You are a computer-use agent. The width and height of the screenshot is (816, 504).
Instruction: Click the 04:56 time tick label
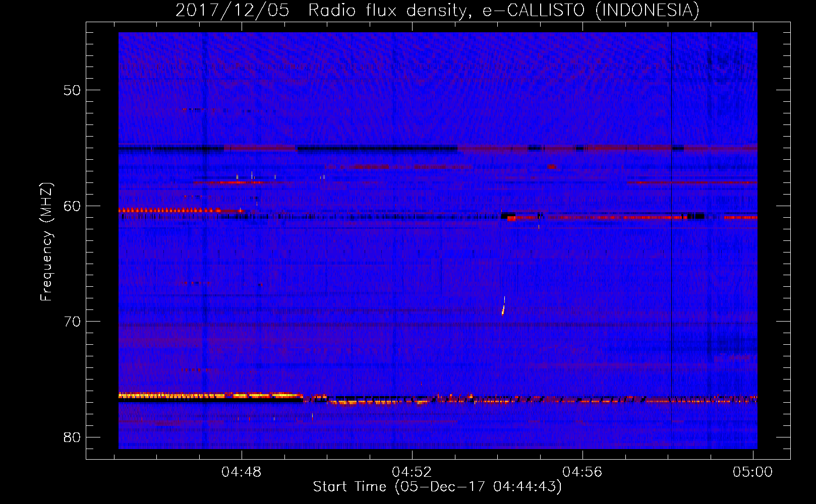[582, 472]
